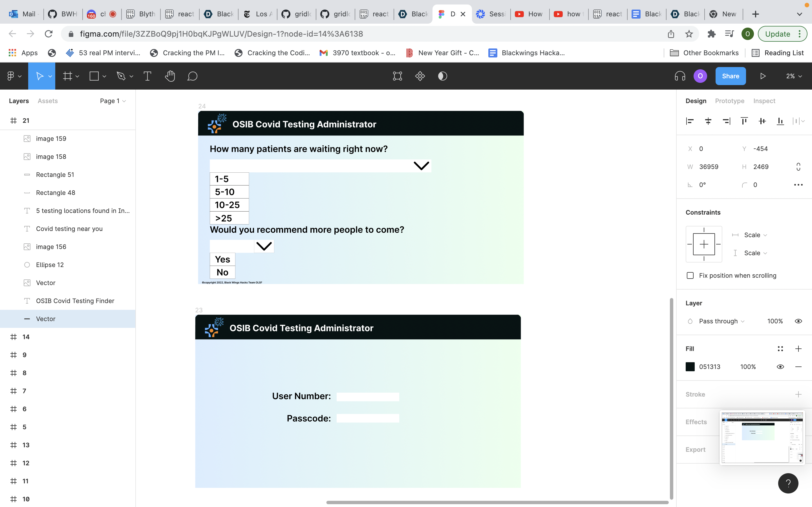
Task: Select the Text tool in toolbar
Action: pos(147,76)
